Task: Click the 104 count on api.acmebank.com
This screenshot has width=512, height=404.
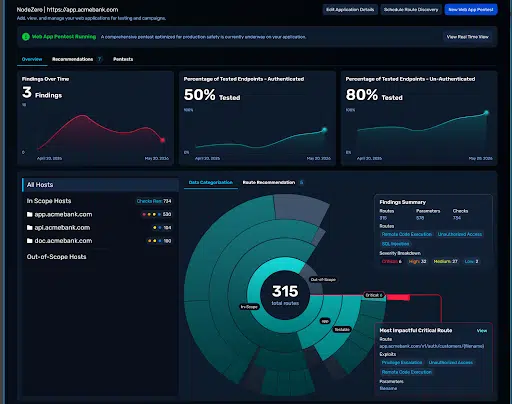Action: pyautogui.click(x=167, y=228)
